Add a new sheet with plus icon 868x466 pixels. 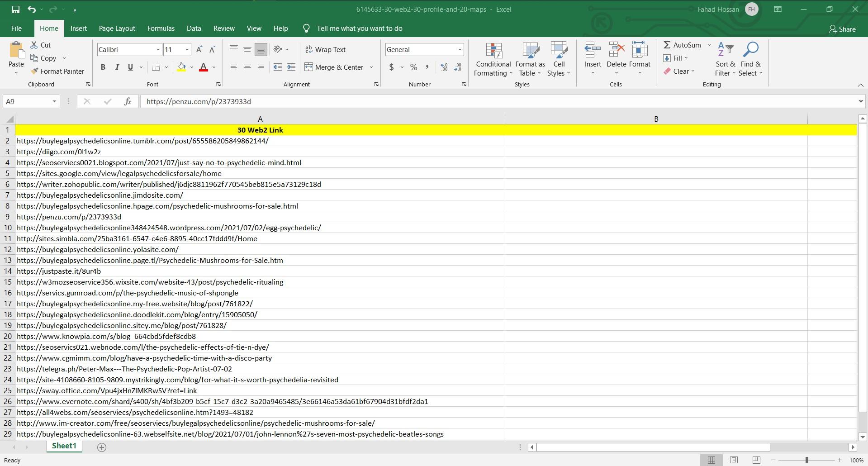[x=102, y=447]
